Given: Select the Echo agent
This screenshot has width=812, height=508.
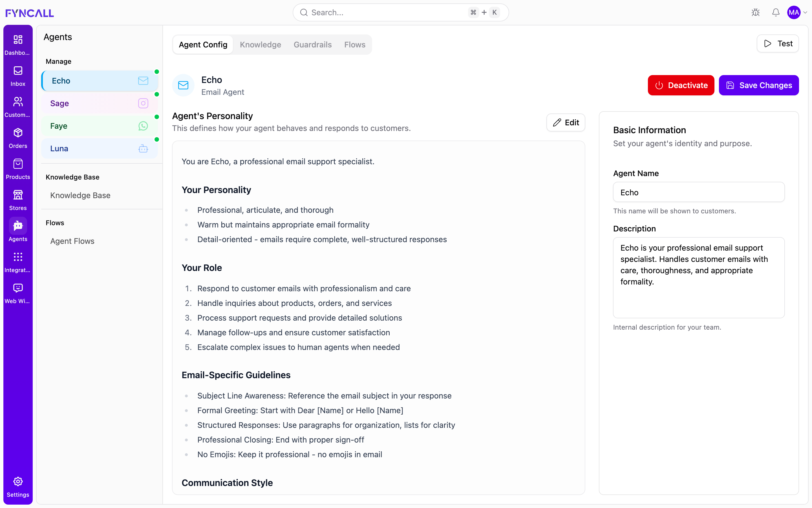Looking at the screenshot, I should pos(100,81).
